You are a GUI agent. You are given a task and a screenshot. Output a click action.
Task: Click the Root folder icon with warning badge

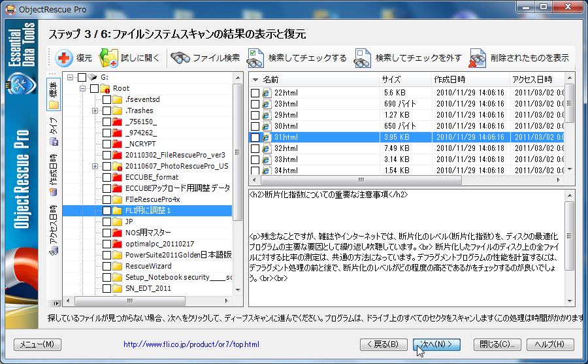pyautogui.click(x=105, y=89)
